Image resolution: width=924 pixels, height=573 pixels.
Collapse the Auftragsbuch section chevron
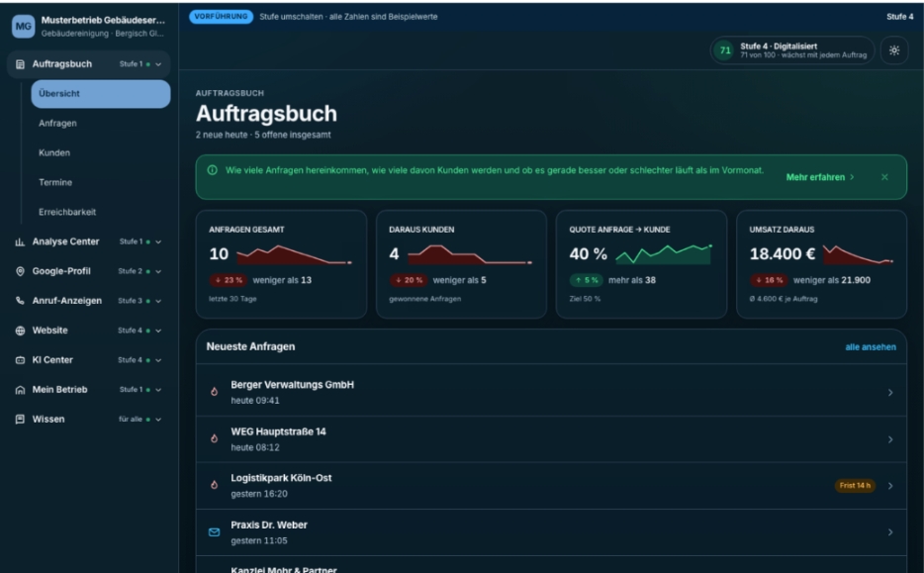[x=158, y=64]
